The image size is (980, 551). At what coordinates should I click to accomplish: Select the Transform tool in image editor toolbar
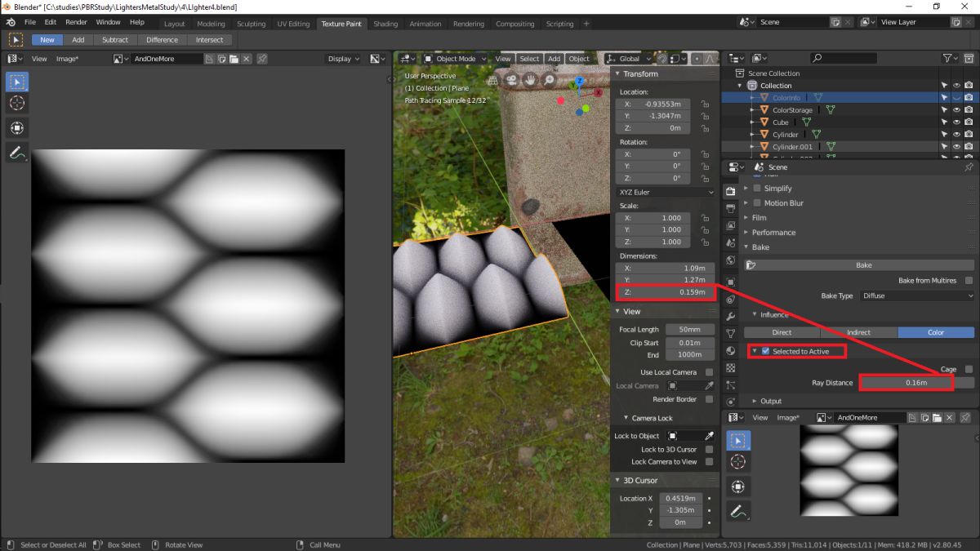[17, 128]
